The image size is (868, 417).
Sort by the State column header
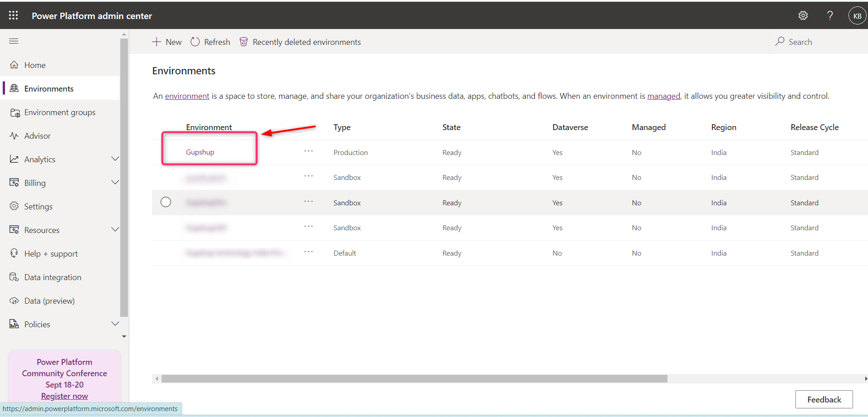(451, 127)
